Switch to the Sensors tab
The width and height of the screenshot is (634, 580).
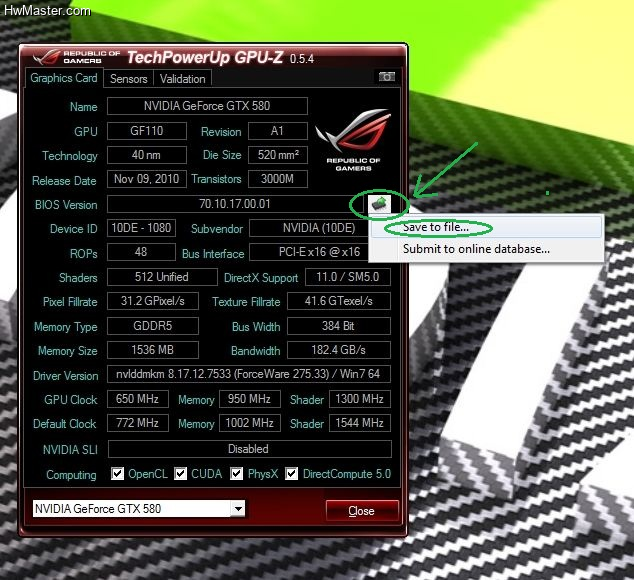[x=129, y=78]
